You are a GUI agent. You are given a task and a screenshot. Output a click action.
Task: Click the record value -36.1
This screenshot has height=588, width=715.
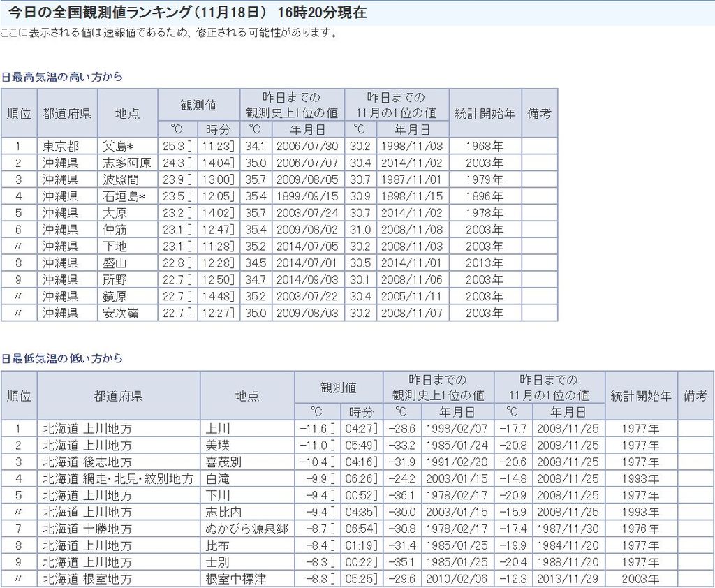tap(401, 495)
